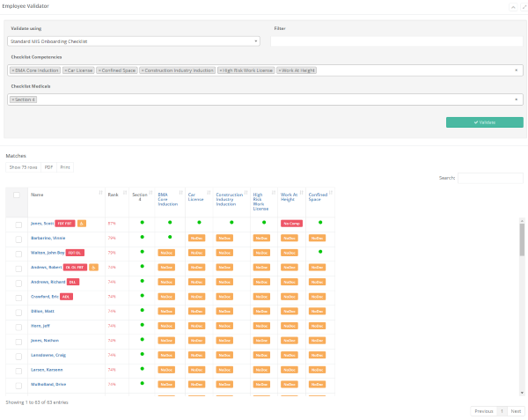The width and height of the screenshot is (528, 420).
Task: Click Barbarino, Vinnie's Car License NoDoc badge
Action: point(196,238)
